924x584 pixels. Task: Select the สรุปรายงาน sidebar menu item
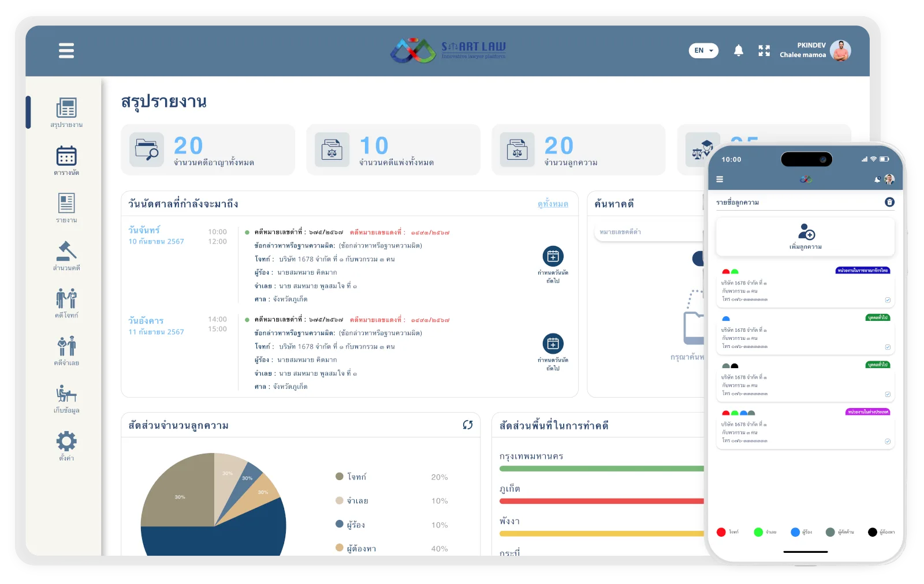(x=66, y=113)
